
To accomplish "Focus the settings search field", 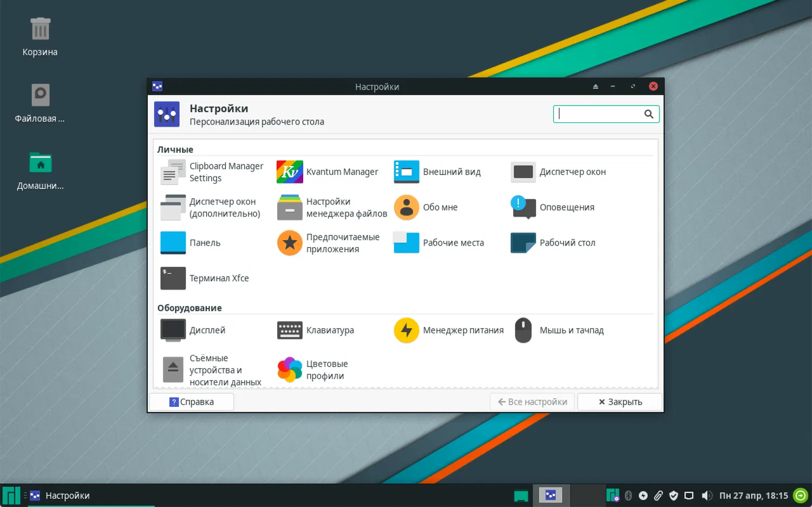I will coord(600,114).
